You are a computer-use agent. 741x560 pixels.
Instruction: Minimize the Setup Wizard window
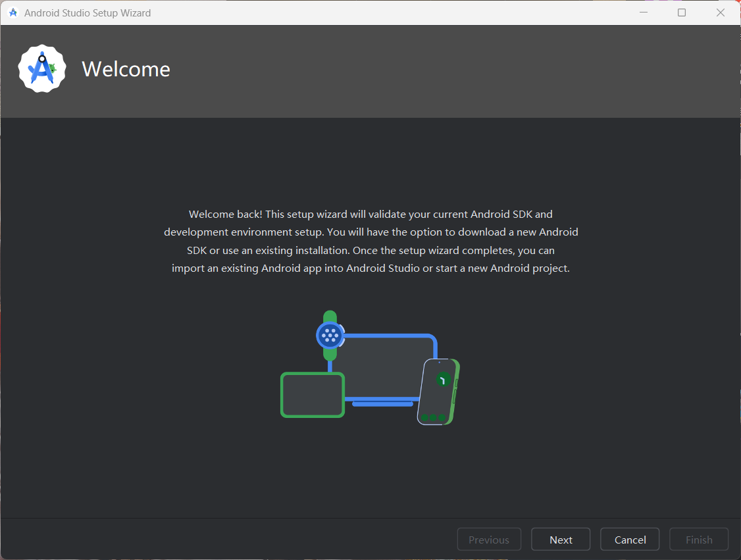click(643, 13)
